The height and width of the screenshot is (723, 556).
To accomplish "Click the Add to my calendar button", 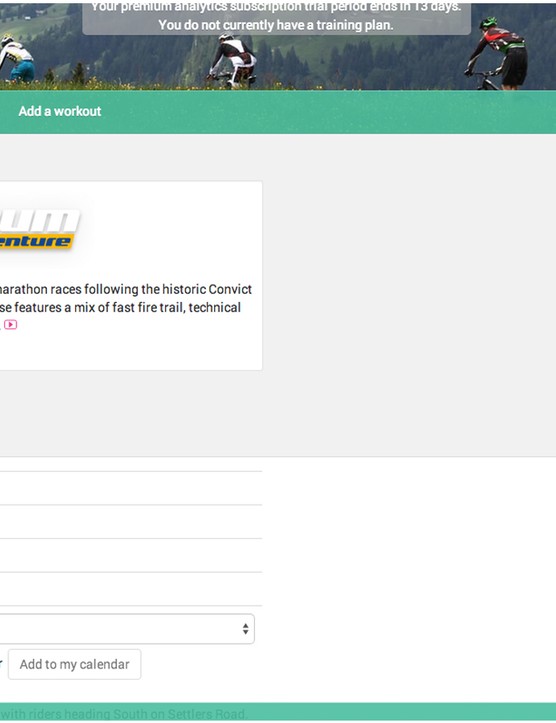I will click(75, 664).
